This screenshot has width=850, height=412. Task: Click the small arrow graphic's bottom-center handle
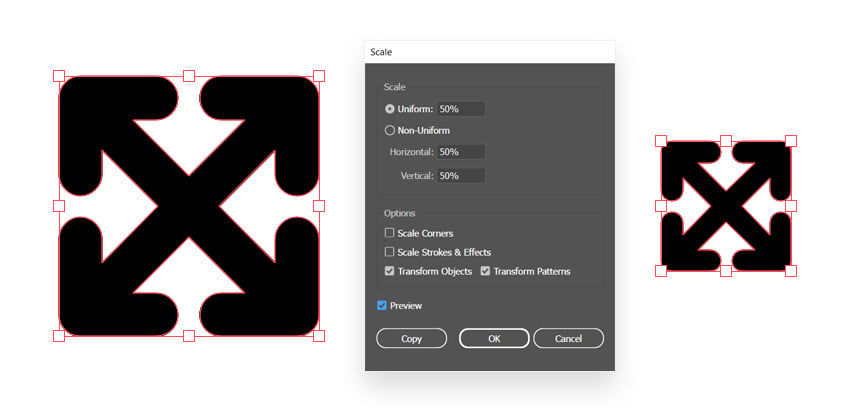pyautogui.click(x=726, y=271)
